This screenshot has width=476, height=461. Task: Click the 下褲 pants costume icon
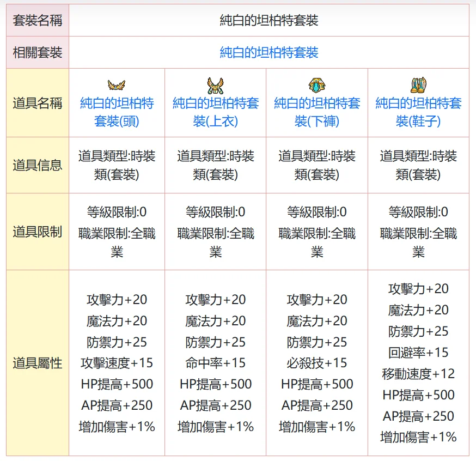tap(316, 85)
